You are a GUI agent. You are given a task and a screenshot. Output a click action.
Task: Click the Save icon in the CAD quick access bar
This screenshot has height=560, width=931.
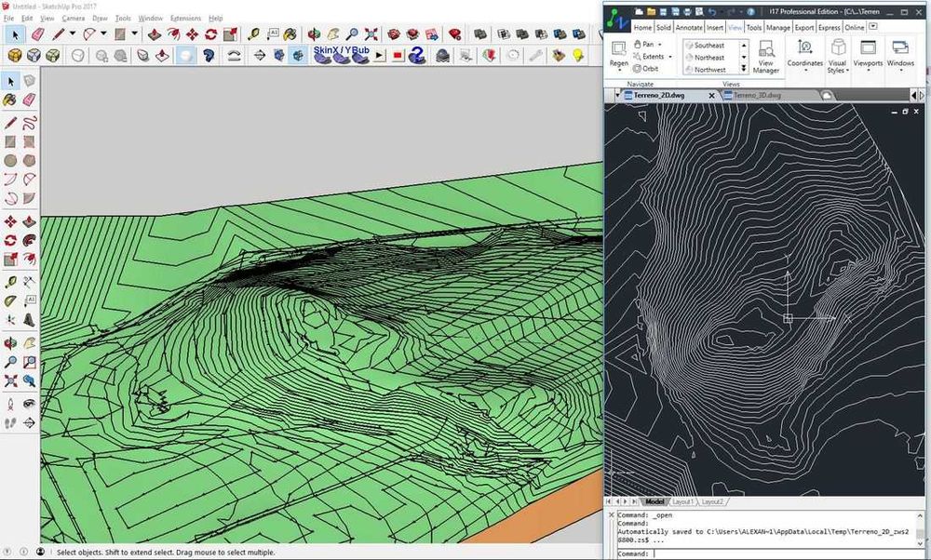(x=664, y=11)
